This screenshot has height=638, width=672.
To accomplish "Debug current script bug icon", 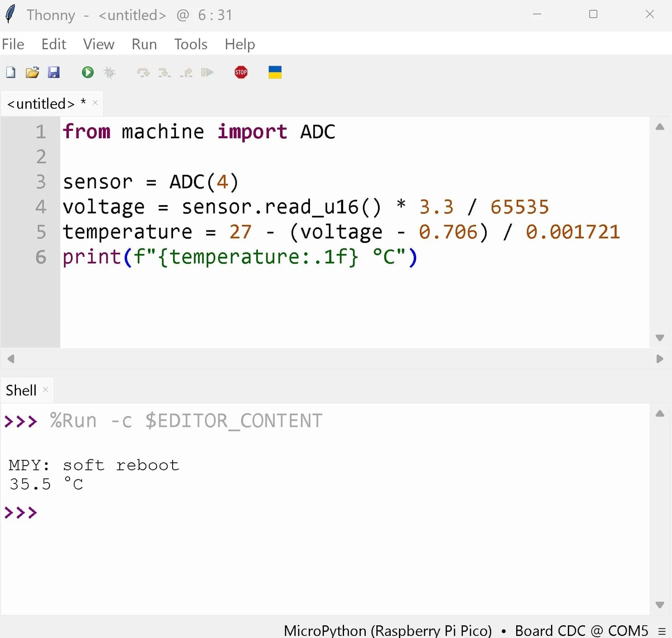I will [x=110, y=73].
